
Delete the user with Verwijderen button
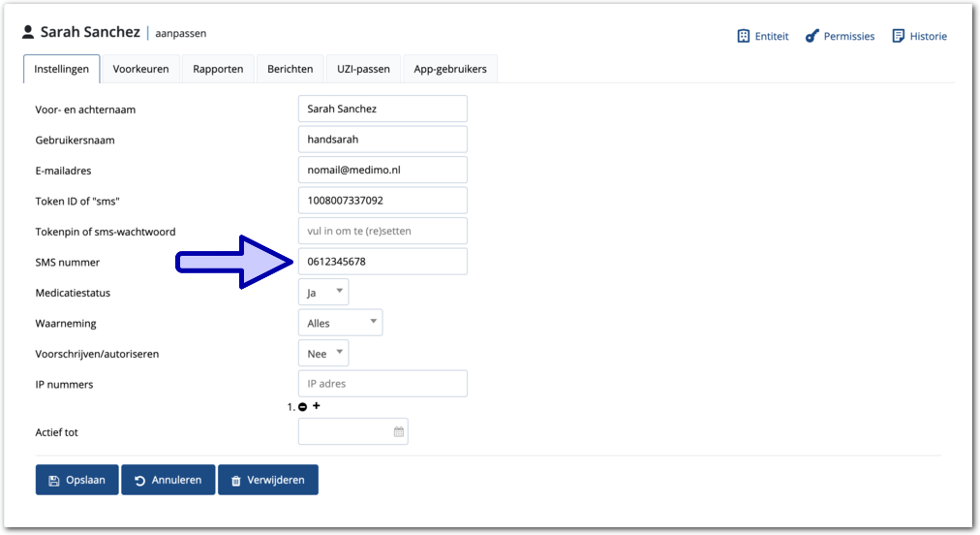coord(267,480)
